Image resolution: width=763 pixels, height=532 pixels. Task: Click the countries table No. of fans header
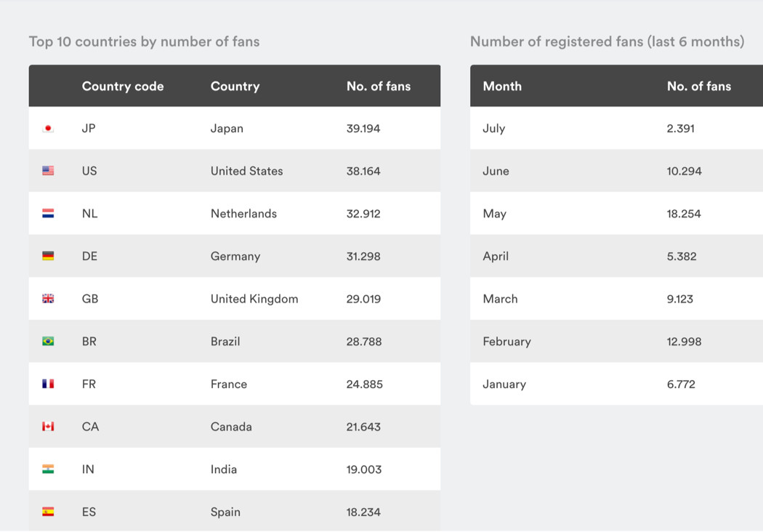(379, 86)
